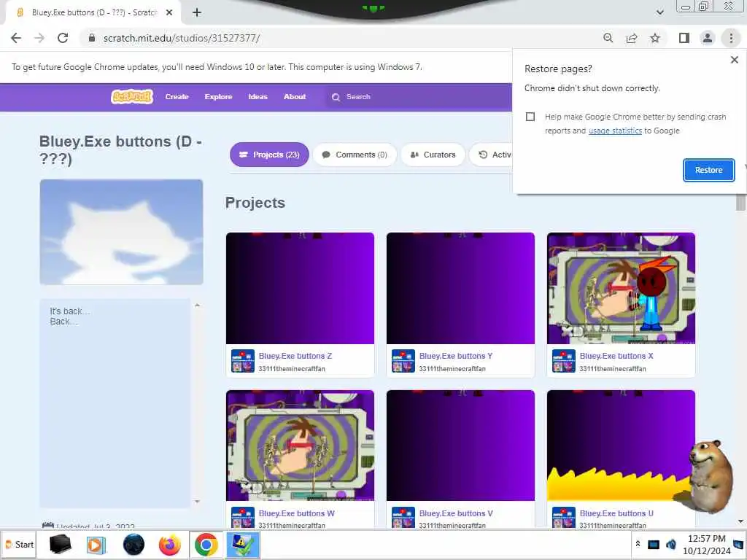Open the Chrome profile avatar icon

[708, 38]
